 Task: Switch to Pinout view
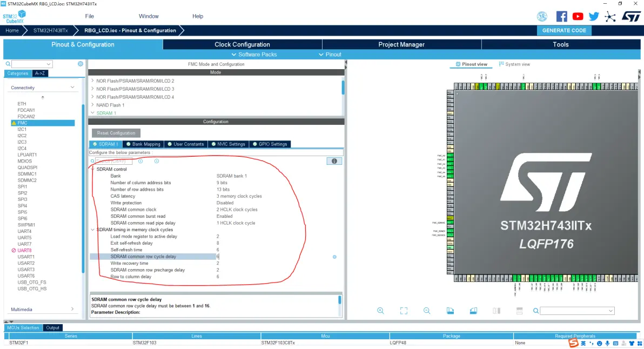point(471,64)
